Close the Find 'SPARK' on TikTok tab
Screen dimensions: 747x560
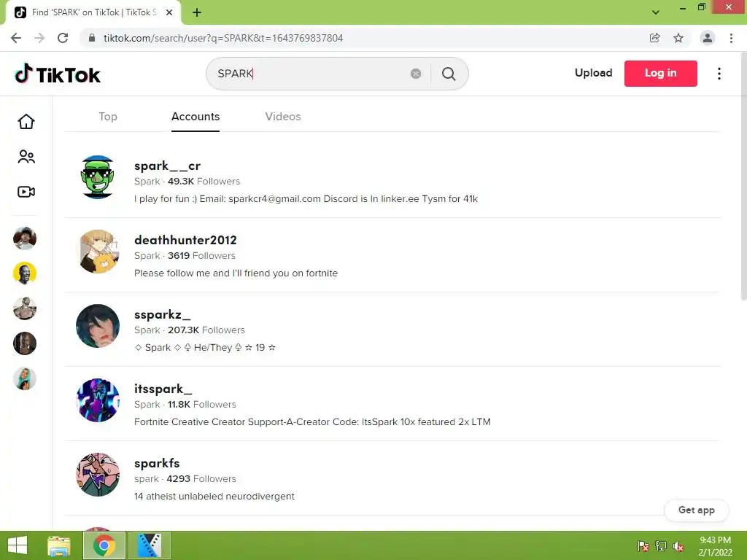(x=169, y=12)
